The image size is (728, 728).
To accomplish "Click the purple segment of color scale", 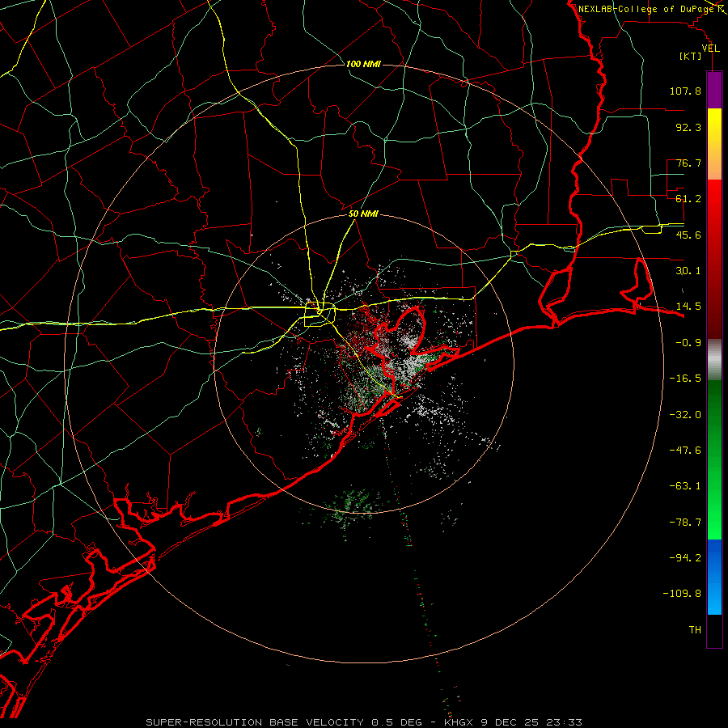I will (x=714, y=90).
